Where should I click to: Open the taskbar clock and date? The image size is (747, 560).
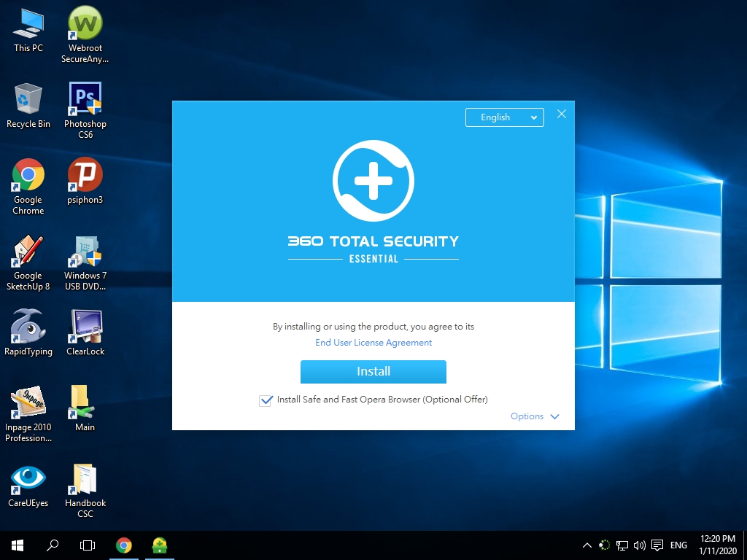718,545
